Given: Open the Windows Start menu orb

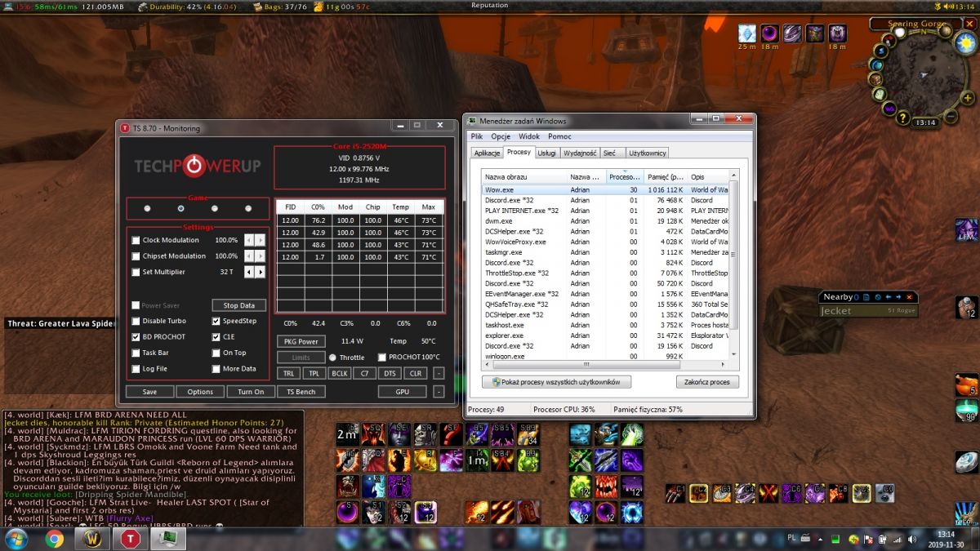Looking at the screenshot, I should [14, 538].
